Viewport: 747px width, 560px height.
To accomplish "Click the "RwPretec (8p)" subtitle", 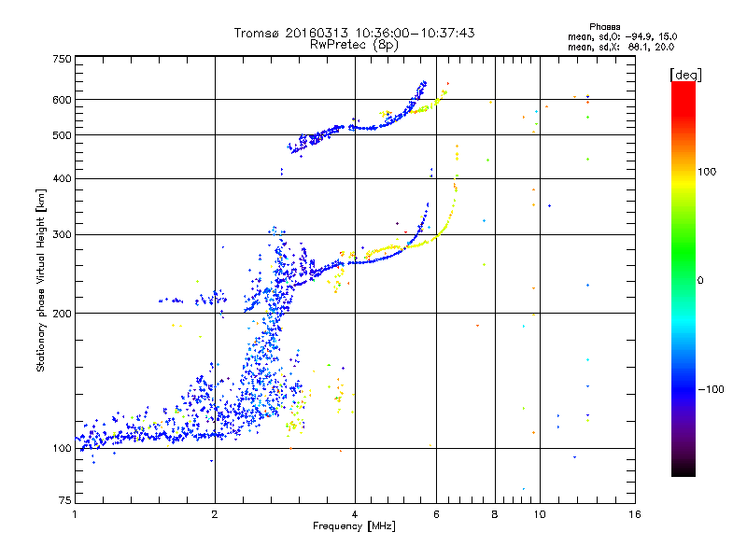I will (354, 45).
